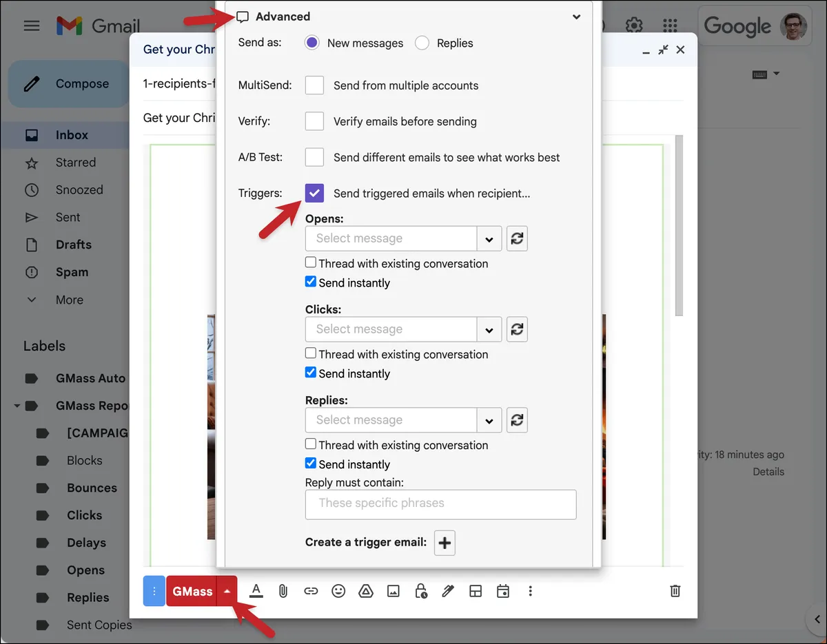Image resolution: width=827 pixels, height=644 pixels.
Task: Insert signature with the pen icon
Action: [448, 591]
